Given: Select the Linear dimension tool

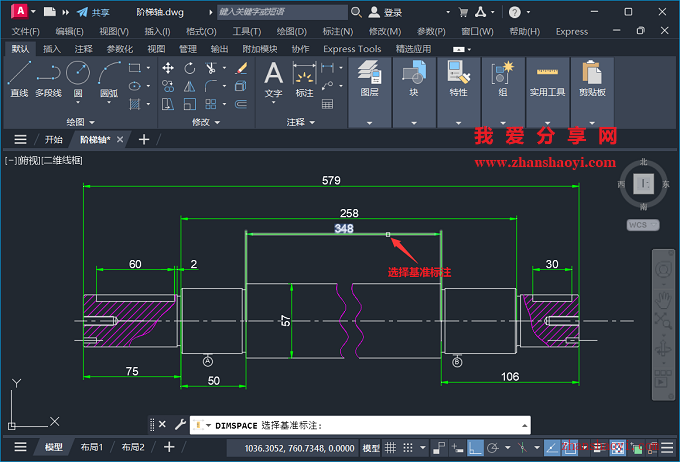Looking at the screenshot, I should 327,68.
